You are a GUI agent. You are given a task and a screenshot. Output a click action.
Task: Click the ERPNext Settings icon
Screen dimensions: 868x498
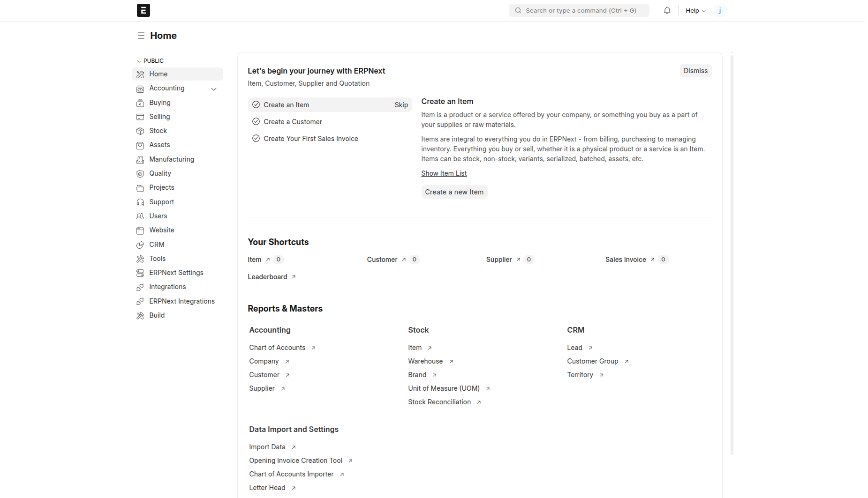(140, 273)
